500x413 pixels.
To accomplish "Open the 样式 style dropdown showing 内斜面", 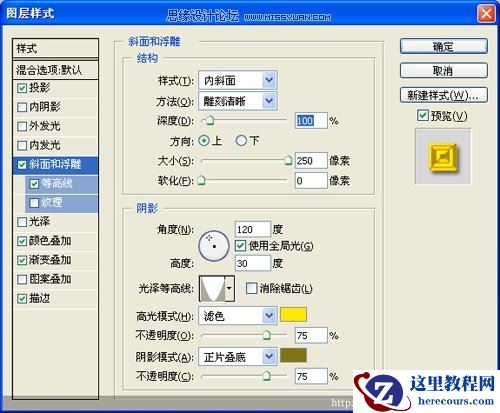I will click(237, 80).
